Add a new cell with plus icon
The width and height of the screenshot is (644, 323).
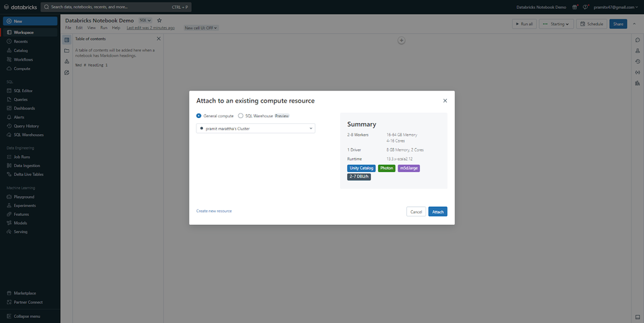[x=401, y=40]
